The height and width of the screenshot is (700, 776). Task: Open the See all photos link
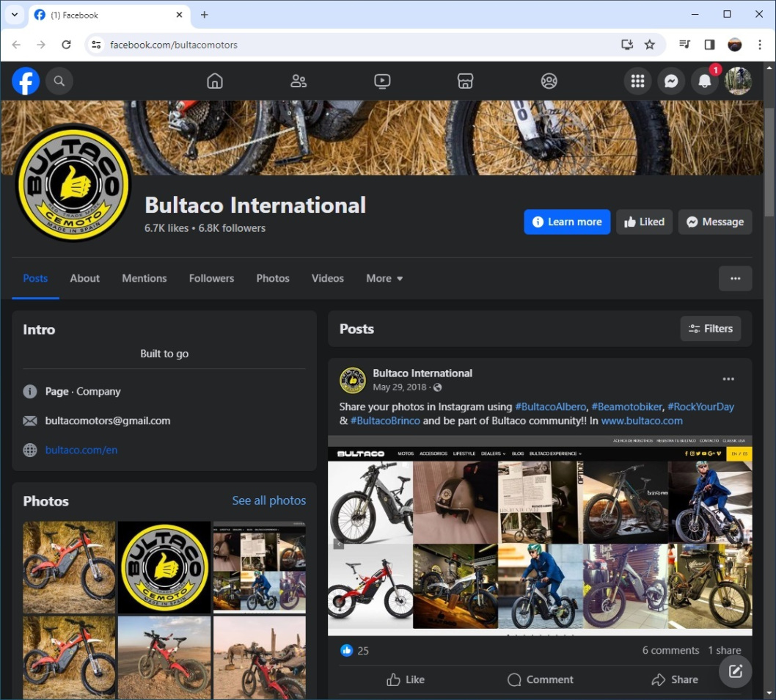pos(268,500)
